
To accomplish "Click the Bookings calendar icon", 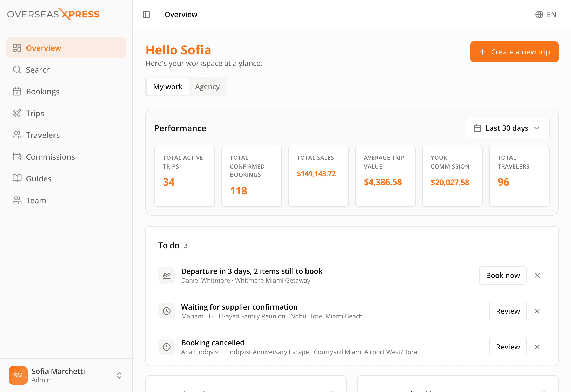I will (17, 91).
